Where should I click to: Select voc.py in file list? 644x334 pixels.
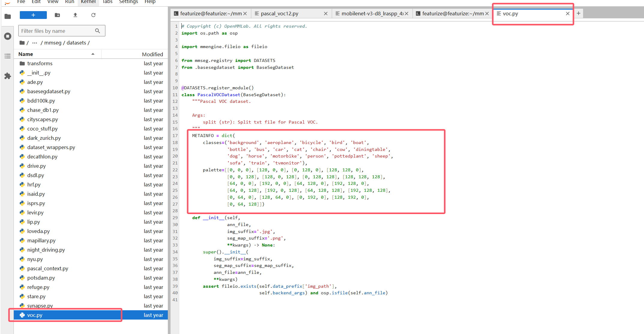point(91,315)
